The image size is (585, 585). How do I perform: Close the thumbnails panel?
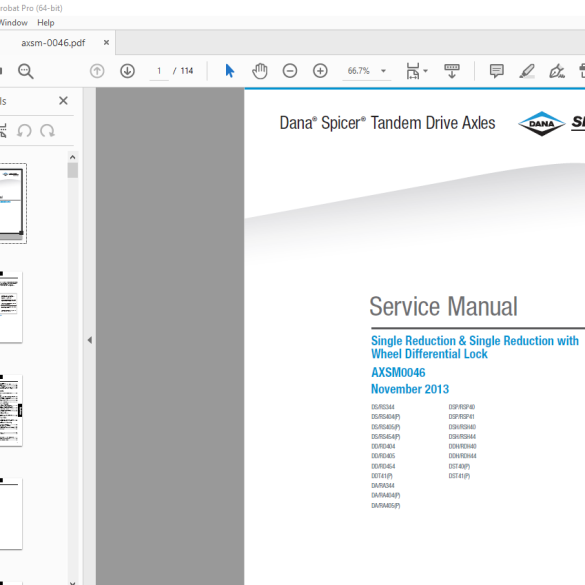tap(63, 100)
